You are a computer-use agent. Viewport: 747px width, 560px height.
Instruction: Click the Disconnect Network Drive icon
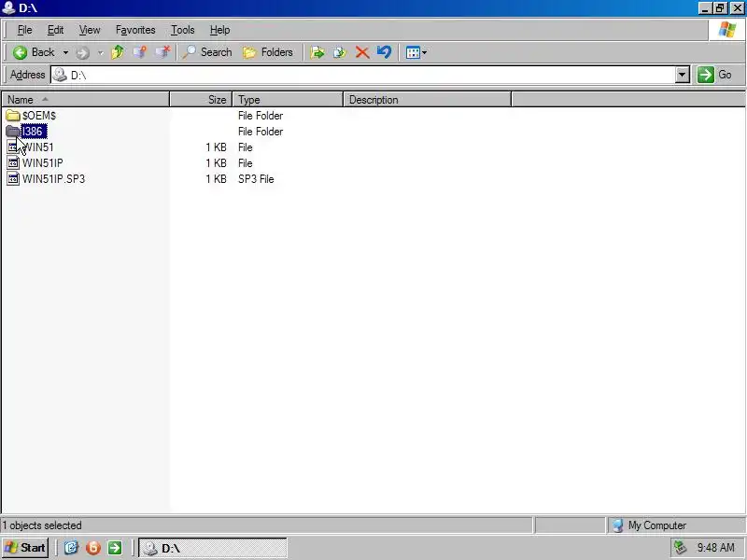(x=162, y=52)
